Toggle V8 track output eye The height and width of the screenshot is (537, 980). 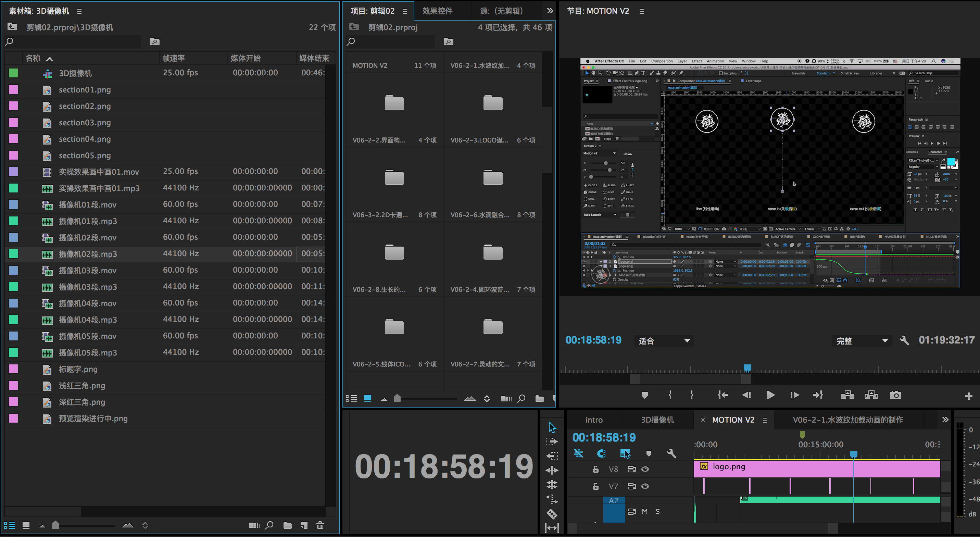[x=645, y=469]
